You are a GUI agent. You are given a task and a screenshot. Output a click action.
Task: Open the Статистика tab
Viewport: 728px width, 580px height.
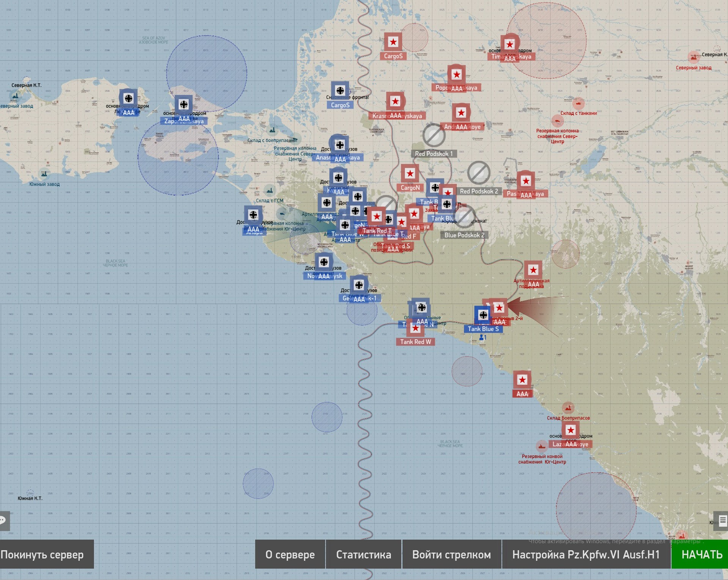pos(363,555)
